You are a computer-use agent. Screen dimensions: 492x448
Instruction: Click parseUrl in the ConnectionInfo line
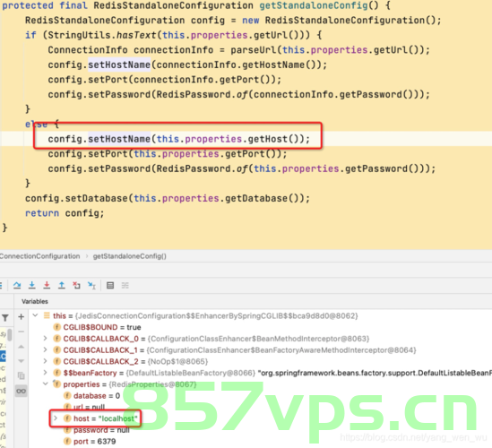pyautogui.click(x=254, y=50)
